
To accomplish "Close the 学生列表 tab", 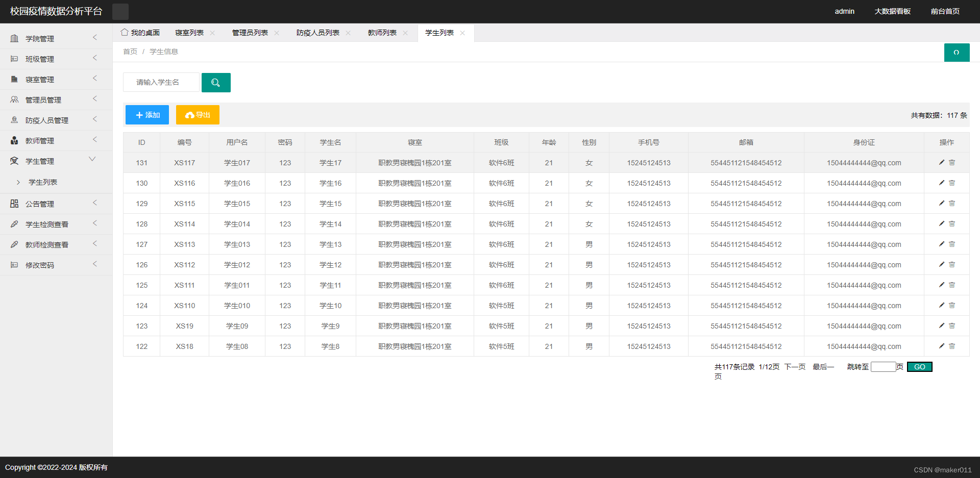I will coord(462,33).
